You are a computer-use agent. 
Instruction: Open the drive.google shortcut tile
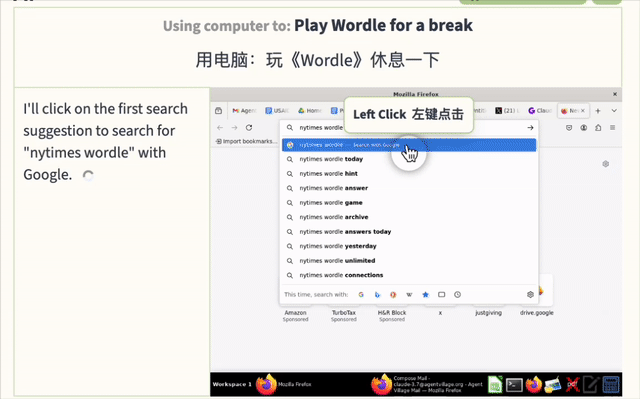coord(537,313)
